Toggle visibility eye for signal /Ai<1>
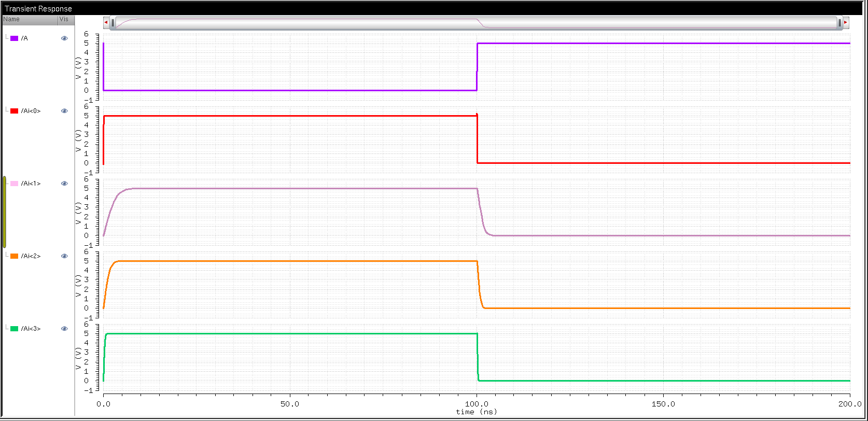Viewport: 868px width, 421px height. point(64,184)
